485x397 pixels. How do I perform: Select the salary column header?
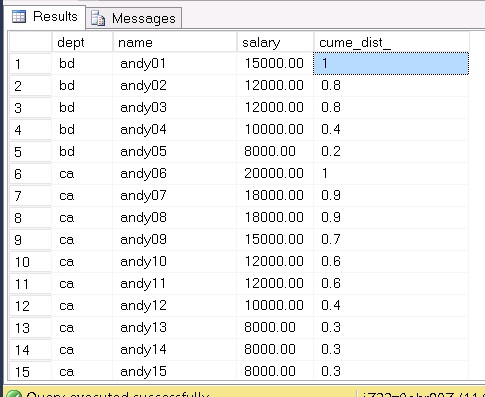tap(275, 42)
